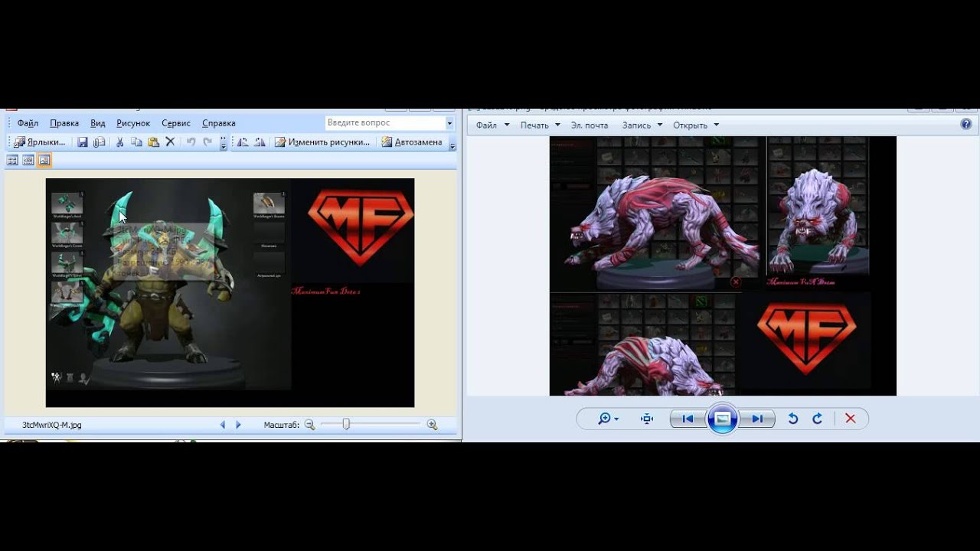Open the Запись dropdown in Photo Viewer
Screen dimensions: 980x551
642,126
